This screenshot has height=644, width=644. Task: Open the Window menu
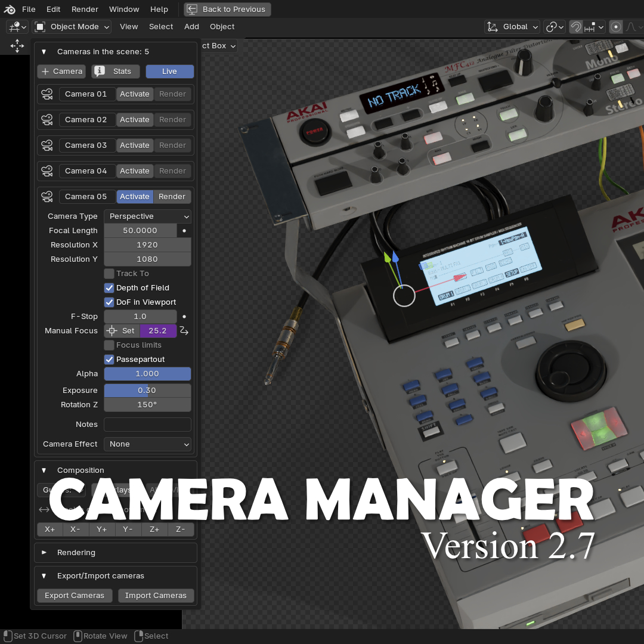coord(124,10)
